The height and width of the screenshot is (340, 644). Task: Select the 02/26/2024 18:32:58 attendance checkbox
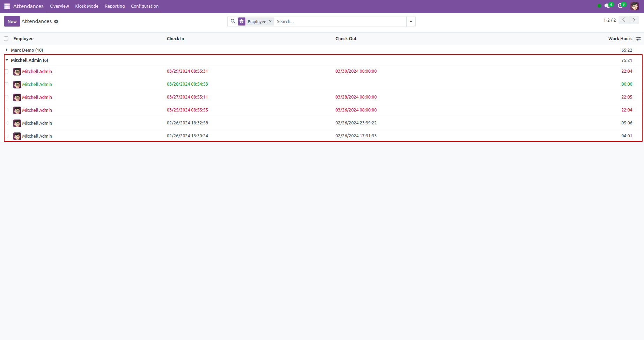coord(6,123)
